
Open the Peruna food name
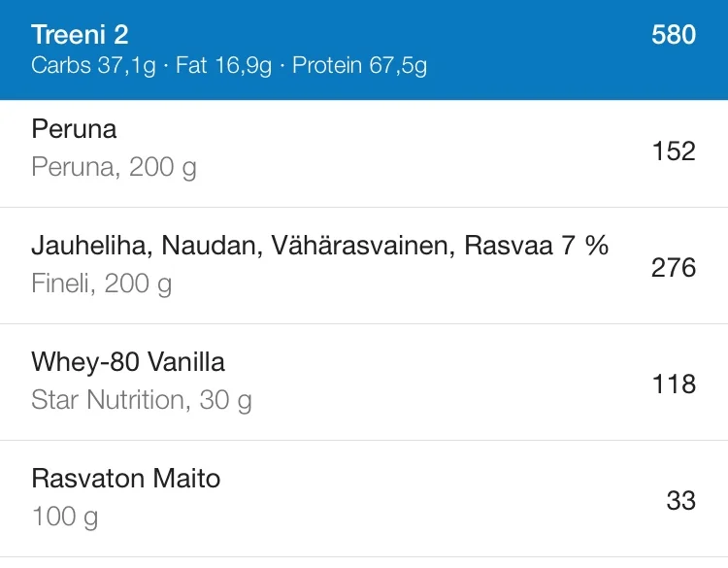(74, 129)
